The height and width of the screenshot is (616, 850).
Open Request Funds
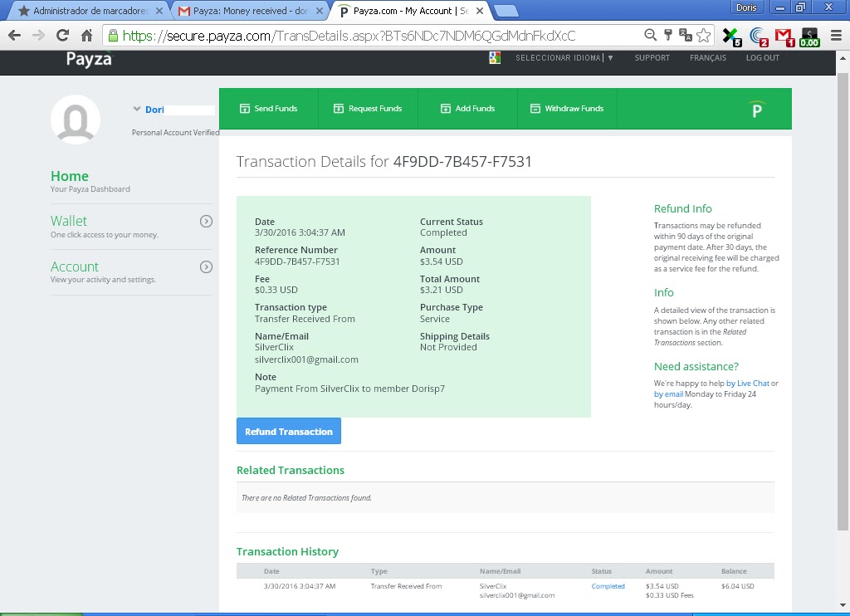(x=368, y=109)
